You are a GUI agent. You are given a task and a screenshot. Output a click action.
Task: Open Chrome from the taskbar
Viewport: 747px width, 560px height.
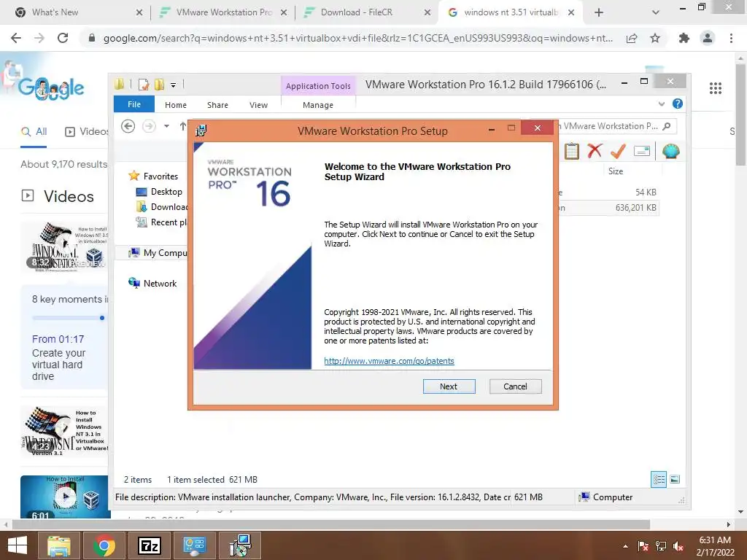click(104, 545)
